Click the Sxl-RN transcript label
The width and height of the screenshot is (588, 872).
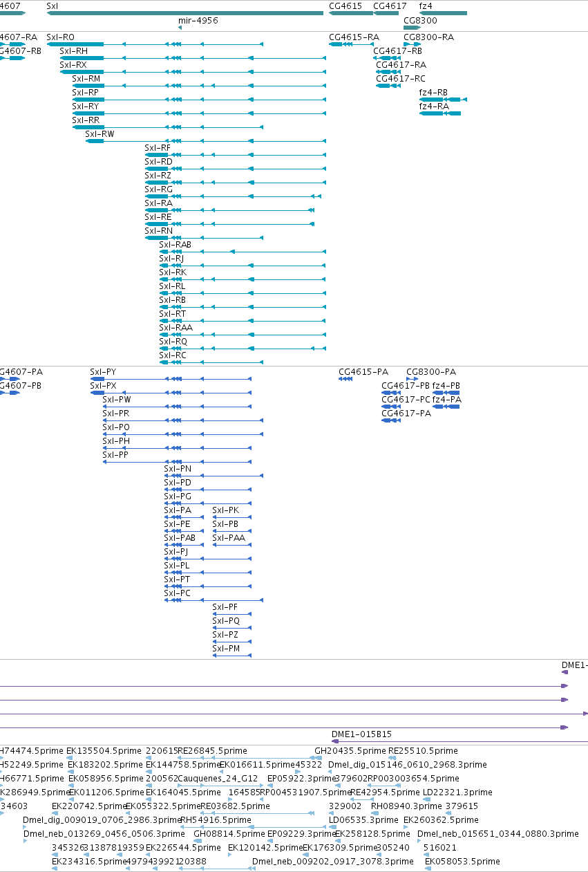coord(158,231)
